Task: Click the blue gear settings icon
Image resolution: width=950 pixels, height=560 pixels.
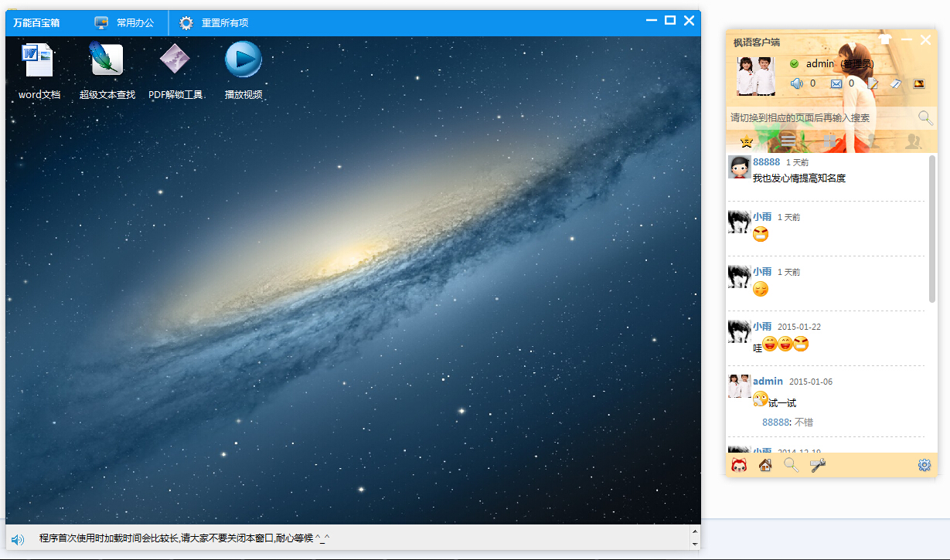Action: [924, 465]
